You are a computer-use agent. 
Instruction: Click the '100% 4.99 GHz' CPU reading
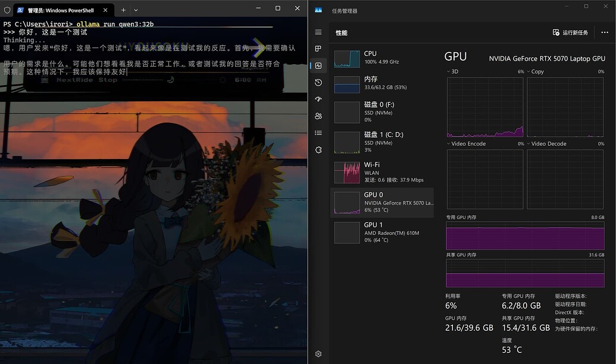(x=382, y=62)
